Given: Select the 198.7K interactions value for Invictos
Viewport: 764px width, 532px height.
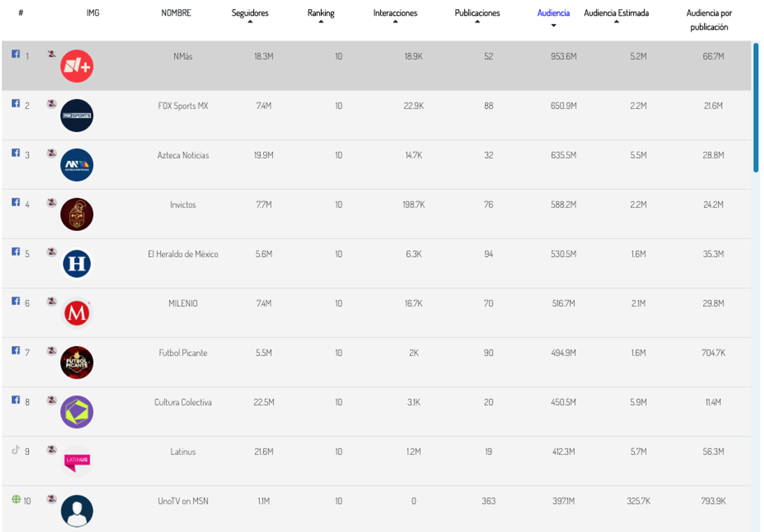Looking at the screenshot, I should click(x=414, y=205).
